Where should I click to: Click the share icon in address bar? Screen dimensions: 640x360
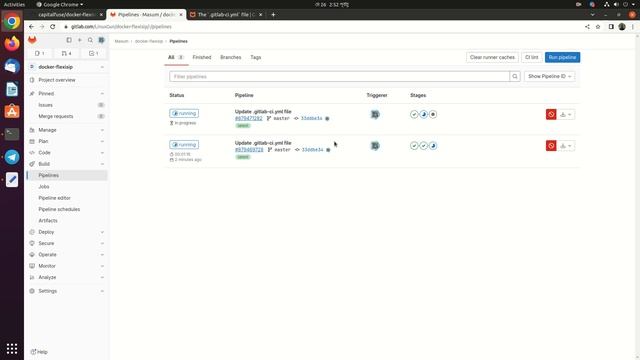pyautogui.click(x=587, y=27)
